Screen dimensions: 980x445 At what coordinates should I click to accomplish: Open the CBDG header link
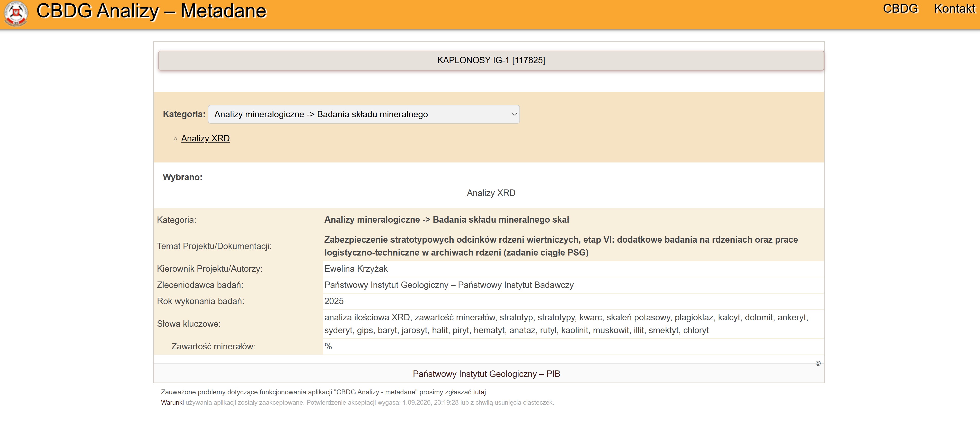[x=900, y=9]
